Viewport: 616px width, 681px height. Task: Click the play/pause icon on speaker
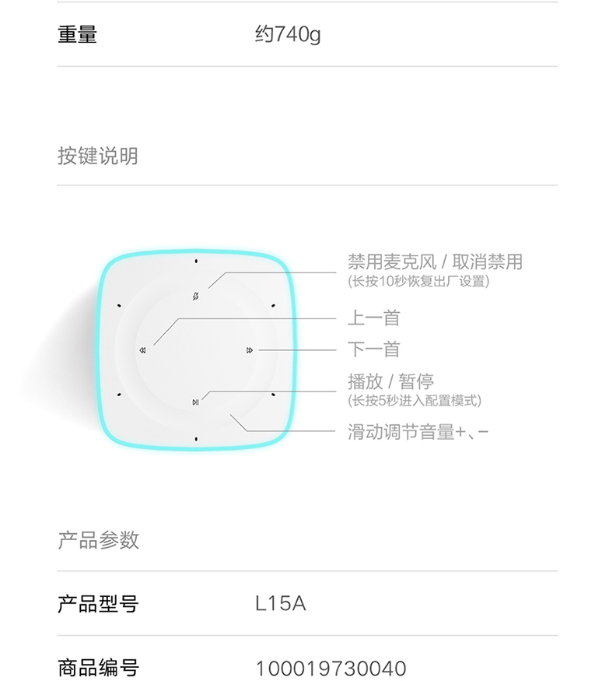coord(196,402)
